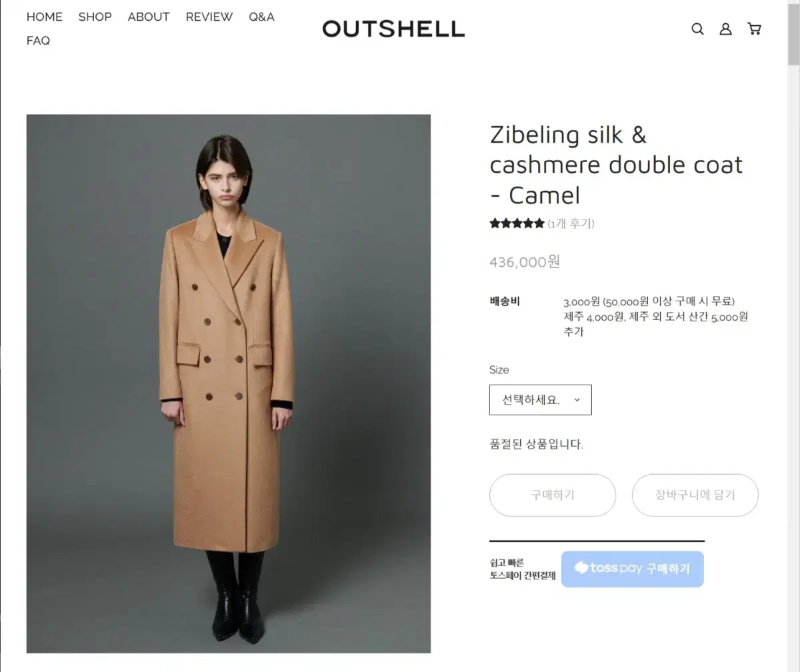Image resolution: width=800 pixels, height=672 pixels.
Task: Open the 1개 후기 review link
Action: (x=571, y=223)
